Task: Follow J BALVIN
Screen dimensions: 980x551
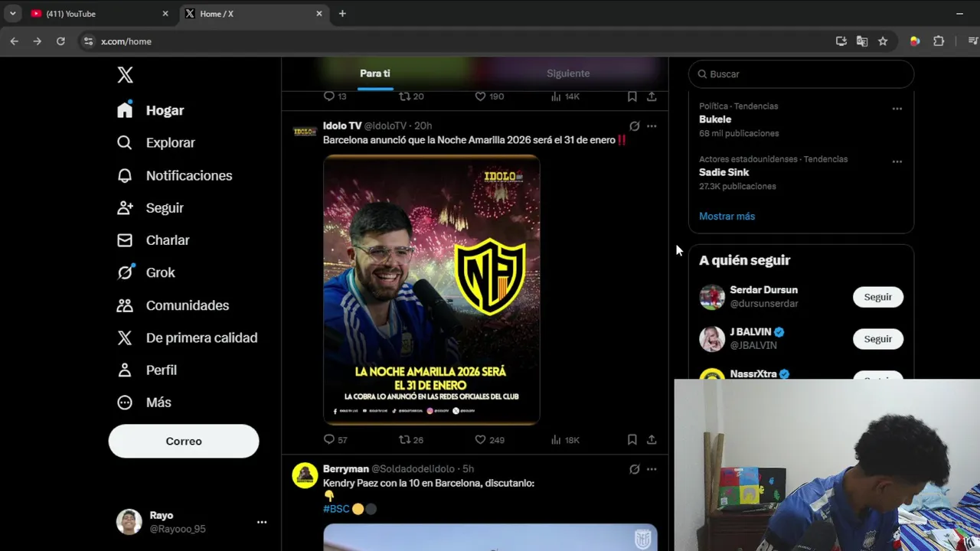Action: (878, 339)
